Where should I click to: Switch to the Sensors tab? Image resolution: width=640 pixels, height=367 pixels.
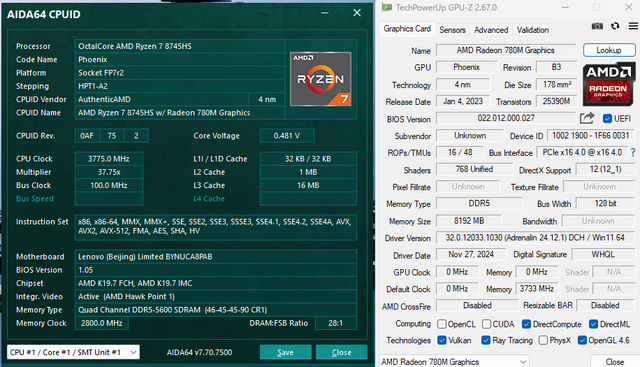tap(452, 30)
